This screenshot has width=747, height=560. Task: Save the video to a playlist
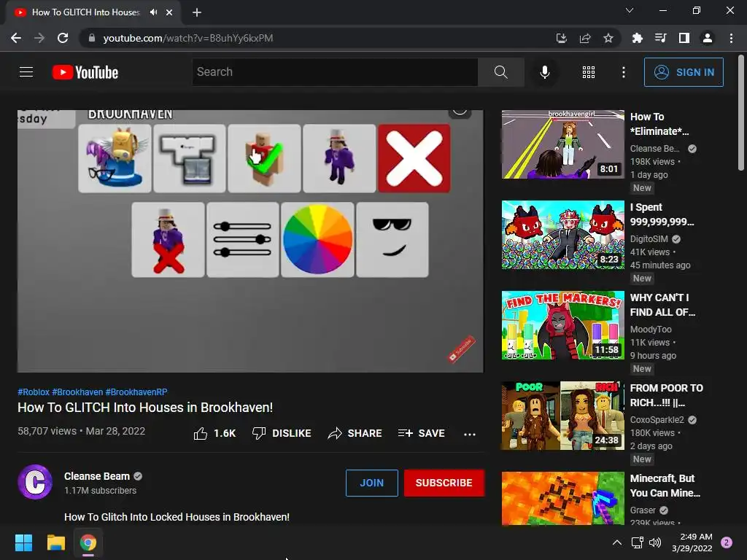(421, 433)
